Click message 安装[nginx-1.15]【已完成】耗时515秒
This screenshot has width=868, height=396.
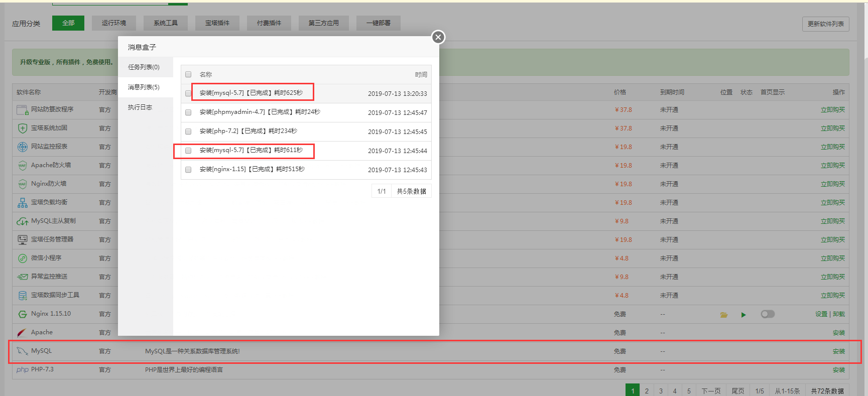[252, 169]
